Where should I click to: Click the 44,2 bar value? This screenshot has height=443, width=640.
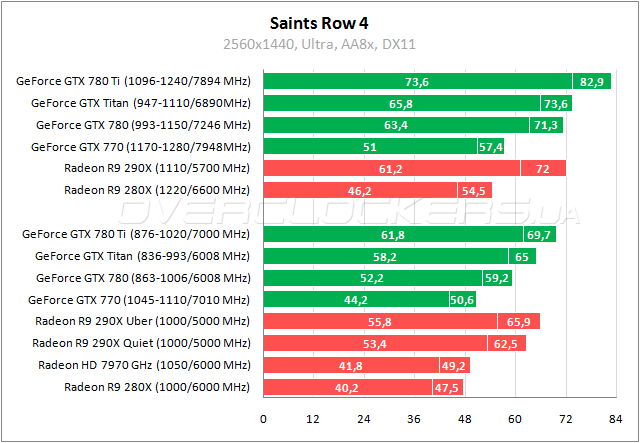click(356, 301)
